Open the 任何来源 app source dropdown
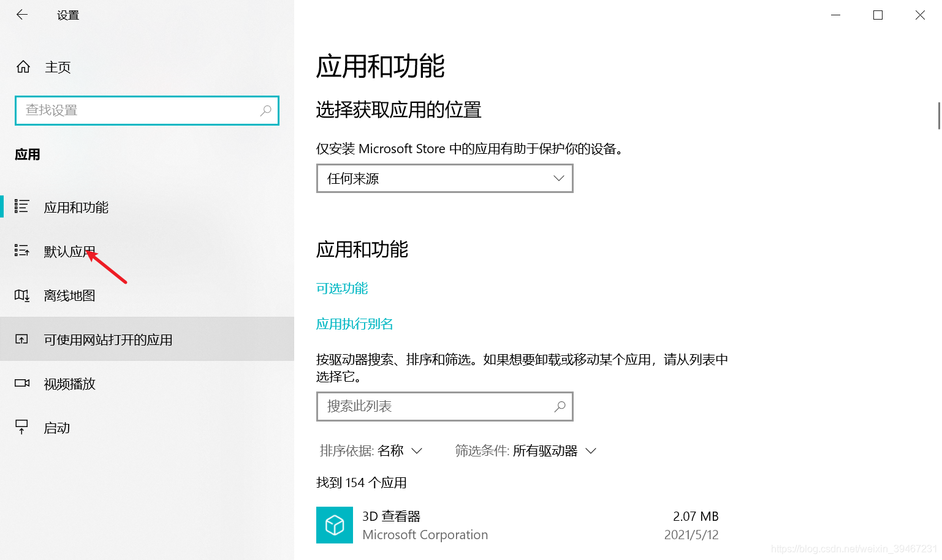This screenshot has height=560, width=942. (444, 178)
